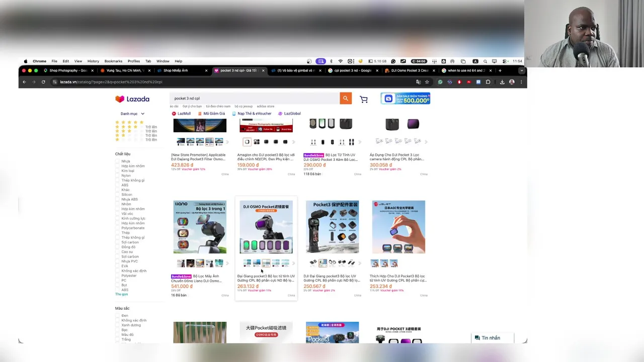Click the Chrome profile avatar
Screen dimensions: 644x362
(512, 82)
